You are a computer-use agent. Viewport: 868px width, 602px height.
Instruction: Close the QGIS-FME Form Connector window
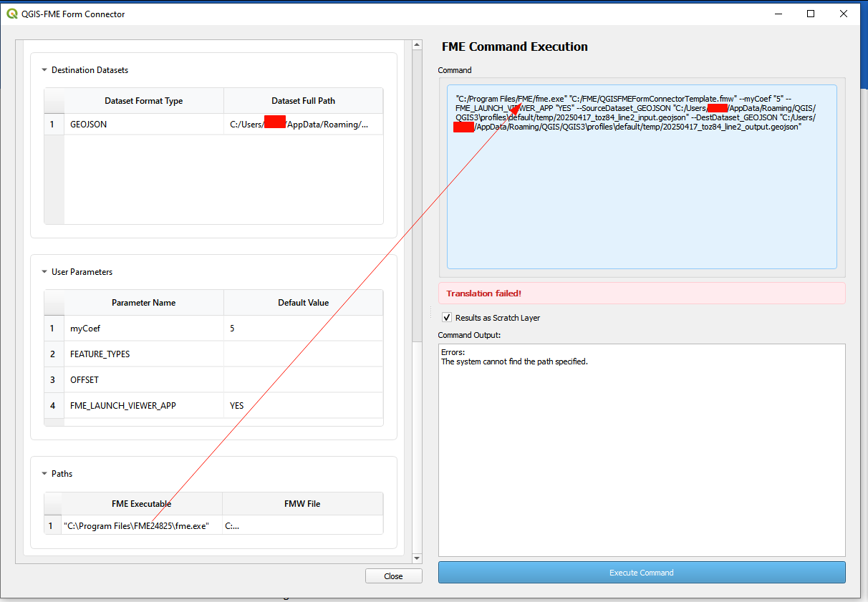(844, 14)
